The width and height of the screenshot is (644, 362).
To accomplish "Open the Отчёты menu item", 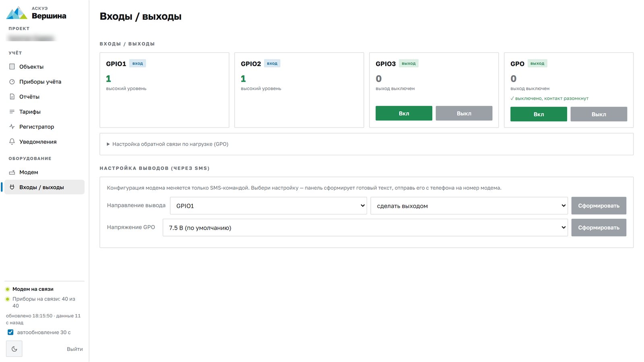I will [x=44, y=97].
